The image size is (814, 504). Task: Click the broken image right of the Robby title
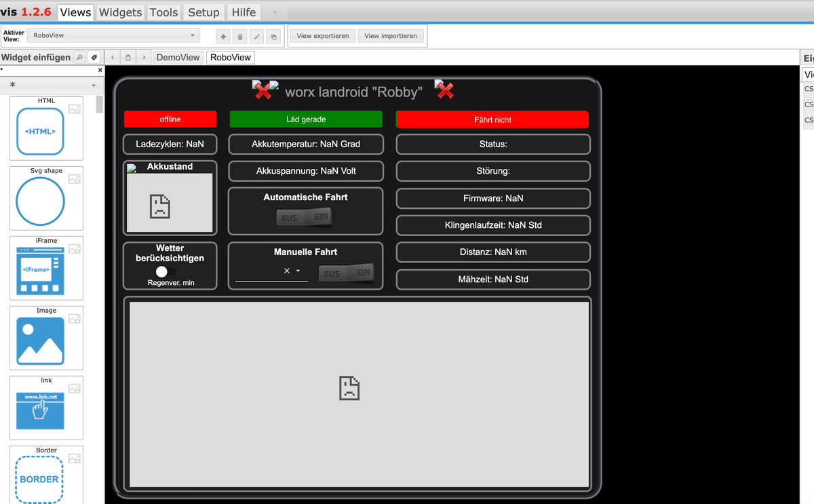coord(444,89)
